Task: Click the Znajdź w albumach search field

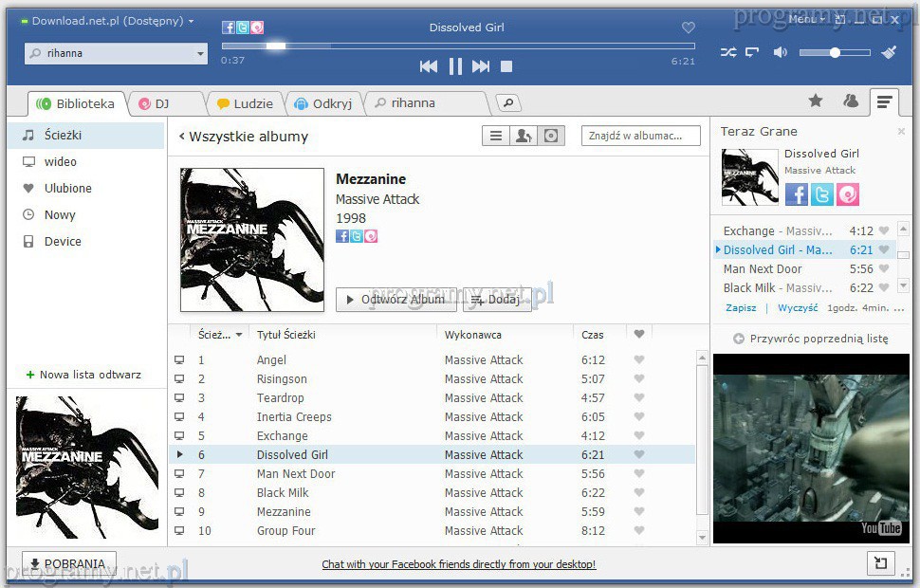Action: (640, 137)
